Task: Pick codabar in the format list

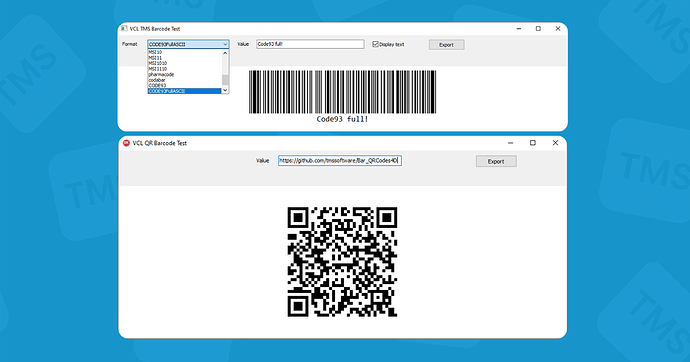Action: [184, 80]
